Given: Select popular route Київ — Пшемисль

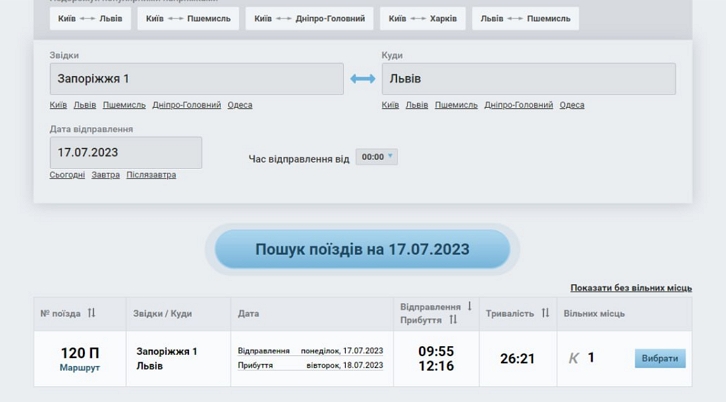Looking at the screenshot, I should (188, 19).
